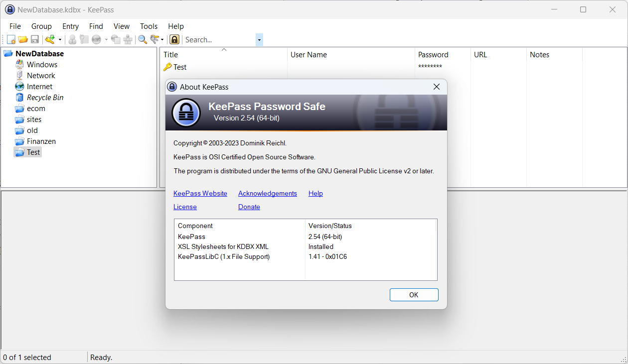Copy the entry password
Screen dimensions: 628x364
[x=84, y=39]
